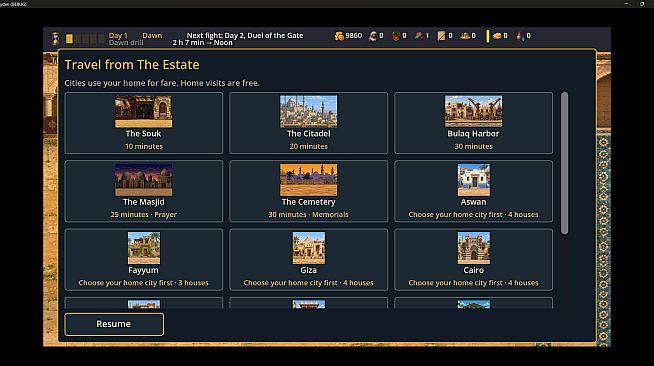Click the Fayyum house thumbnail
Viewport: 654px width, 366px height.
[143, 248]
